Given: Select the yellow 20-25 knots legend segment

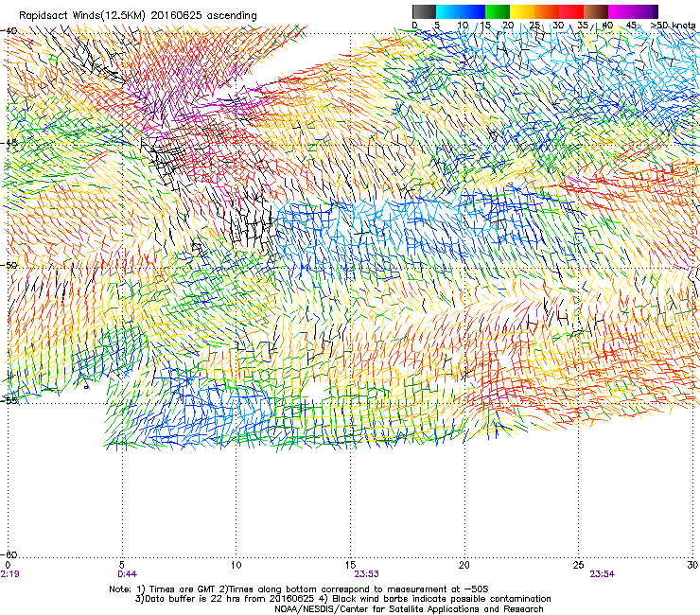Looking at the screenshot, I should coord(522,11).
